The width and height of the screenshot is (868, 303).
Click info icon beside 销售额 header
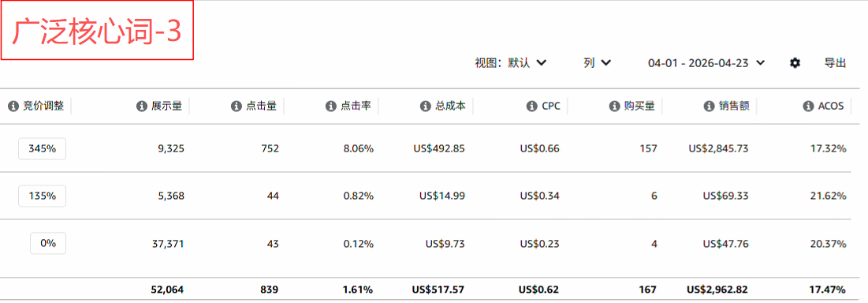point(709,106)
